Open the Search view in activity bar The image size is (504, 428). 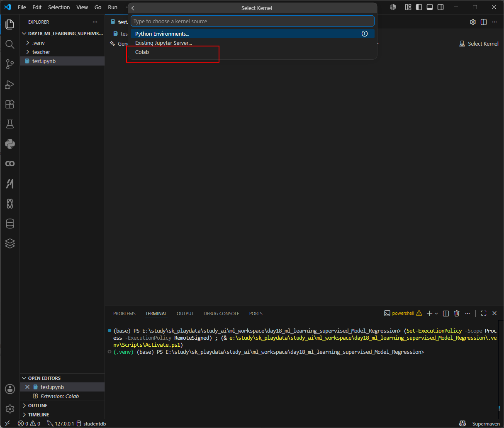(10, 44)
